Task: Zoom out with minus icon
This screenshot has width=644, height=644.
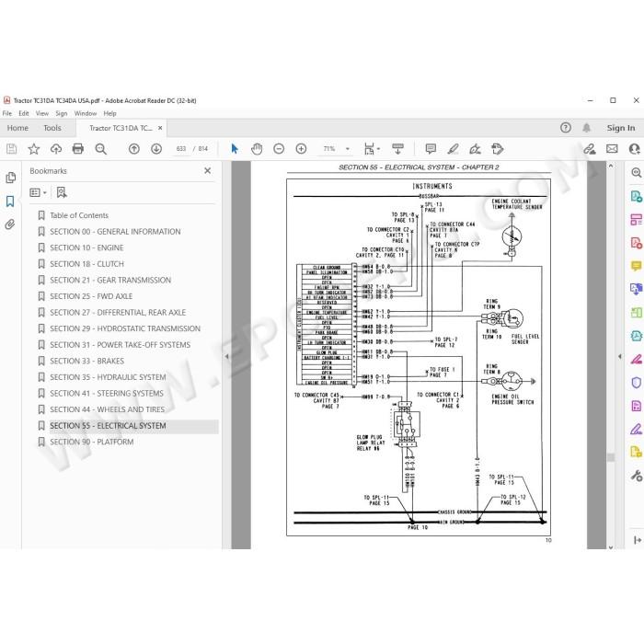Action: pyautogui.click(x=279, y=149)
